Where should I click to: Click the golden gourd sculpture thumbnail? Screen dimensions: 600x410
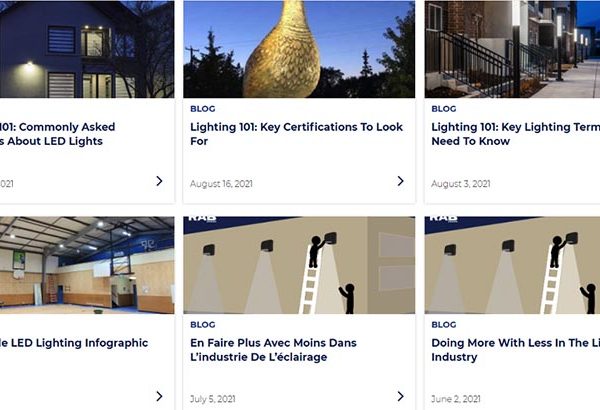tap(299, 49)
